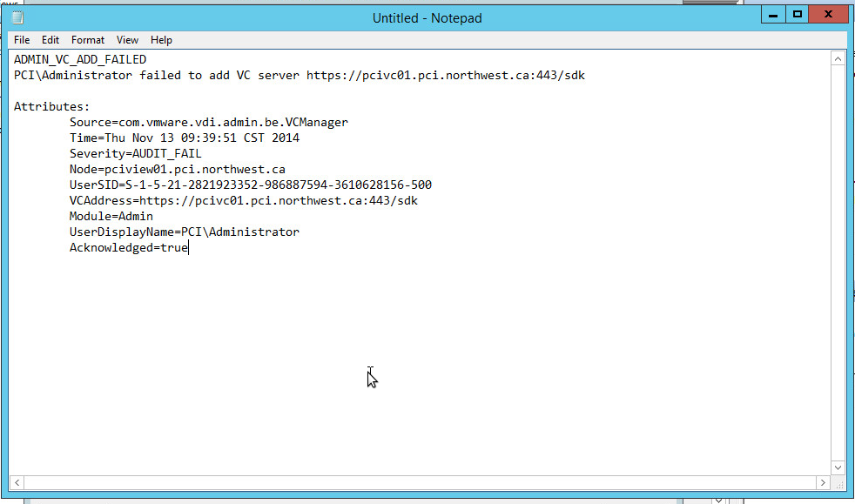The image size is (855, 504).
Task: Click the VCAddress=https://pcivc01 line
Action: 244,201
